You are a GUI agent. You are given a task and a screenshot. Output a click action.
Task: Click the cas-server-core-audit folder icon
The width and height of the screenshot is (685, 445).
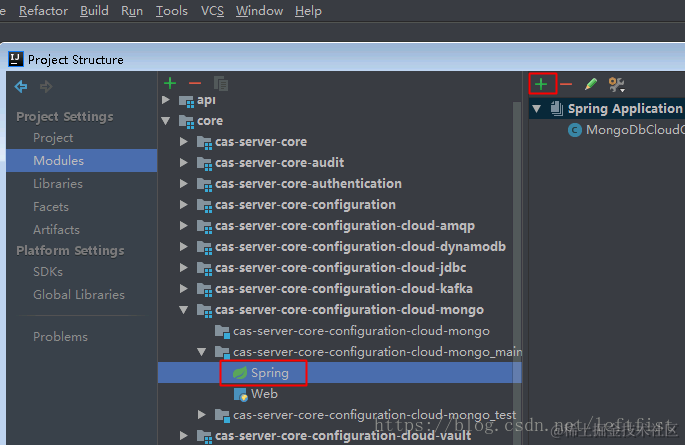coord(204,163)
